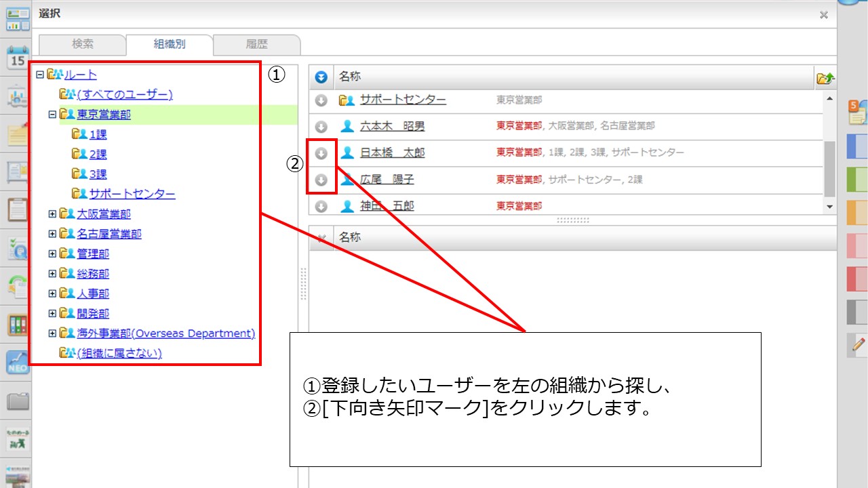The height and width of the screenshot is (488, 868).
Task: Add 六本木 昭男 using the down arrow
Action: point(321,127)
